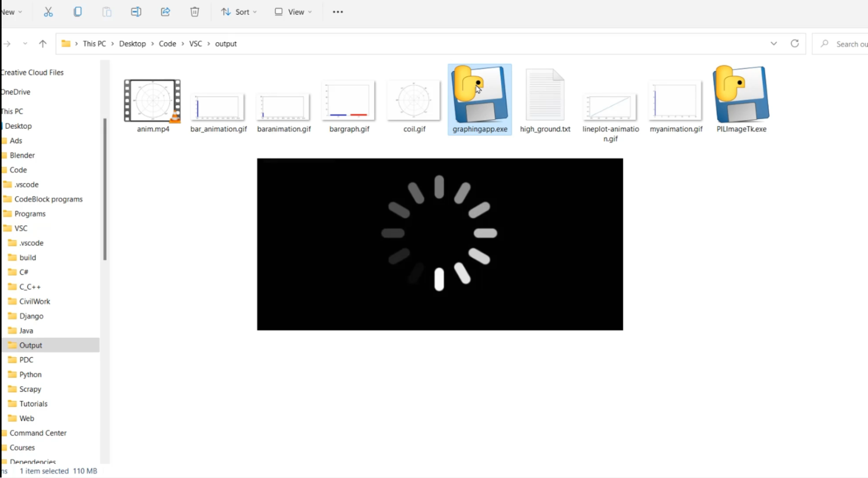Open the See more ellipsis menu
This screenshot has height=478, width=868.
337,11
